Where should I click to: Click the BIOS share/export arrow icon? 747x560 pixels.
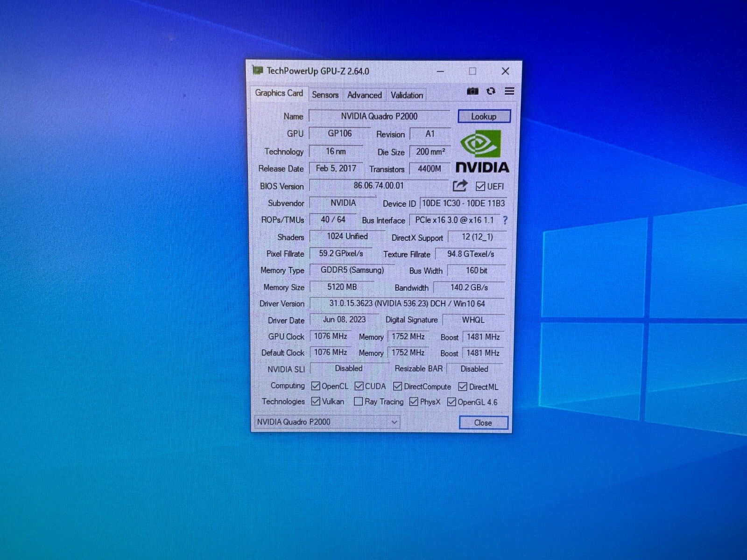[460, 186]
